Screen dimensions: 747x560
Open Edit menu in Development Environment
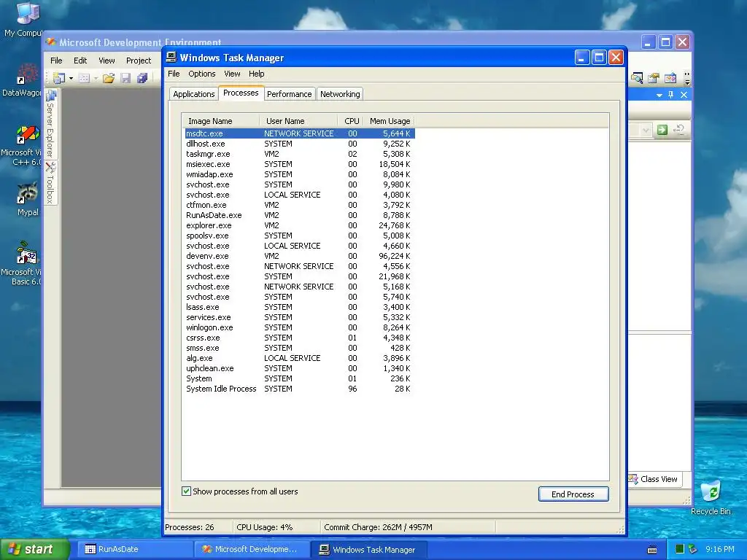click(80, 61)
